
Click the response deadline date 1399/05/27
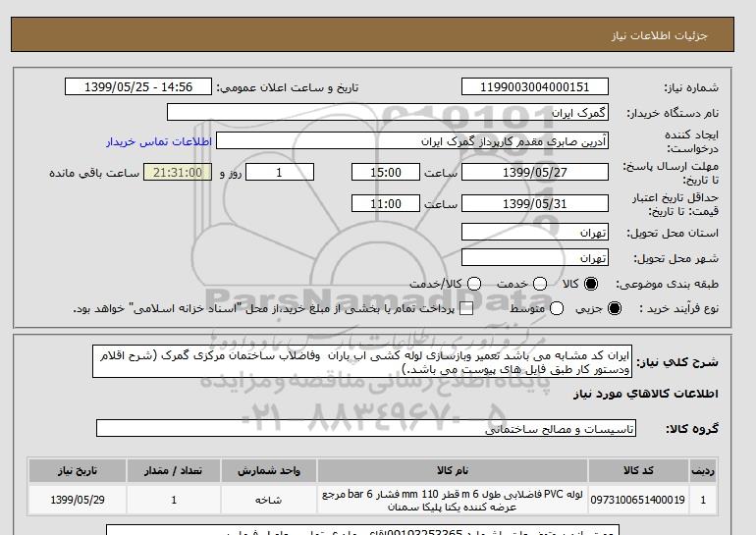535,172
